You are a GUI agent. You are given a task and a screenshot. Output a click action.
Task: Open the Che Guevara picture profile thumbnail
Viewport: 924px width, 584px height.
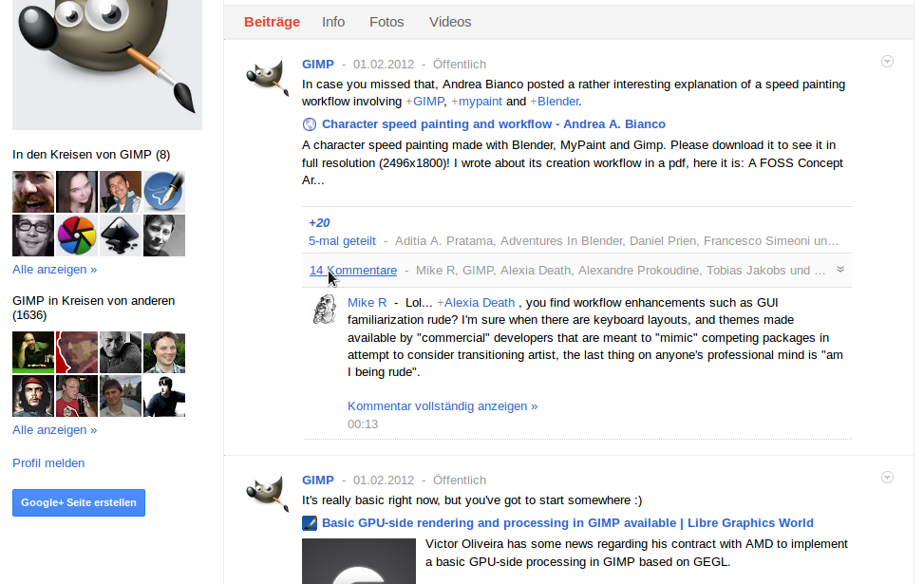coord(33,395)
